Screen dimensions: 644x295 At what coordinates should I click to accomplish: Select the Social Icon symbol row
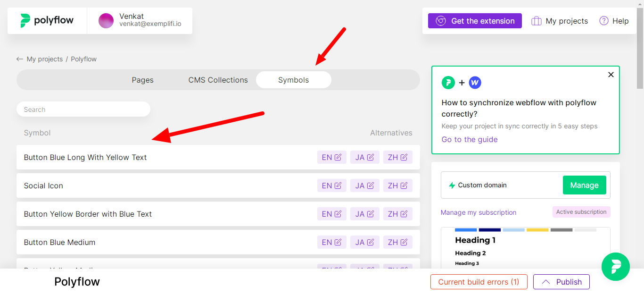tap(218, 185)
